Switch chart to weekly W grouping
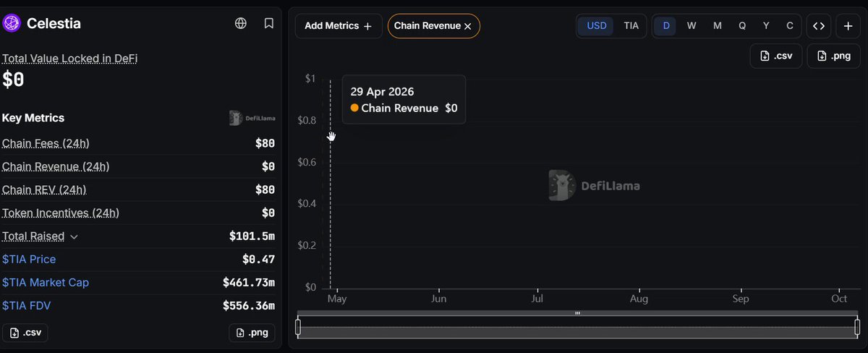Image resolution: width=868 pixels, height=353 pixels. pyautogui.click(x=692, y=26)
